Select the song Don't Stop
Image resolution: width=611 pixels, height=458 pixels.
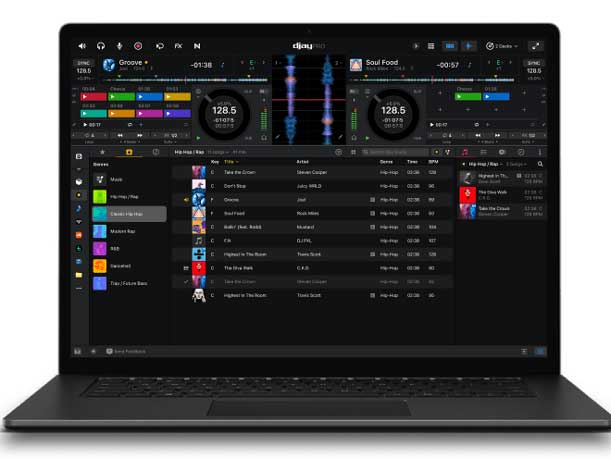(236, 186)
